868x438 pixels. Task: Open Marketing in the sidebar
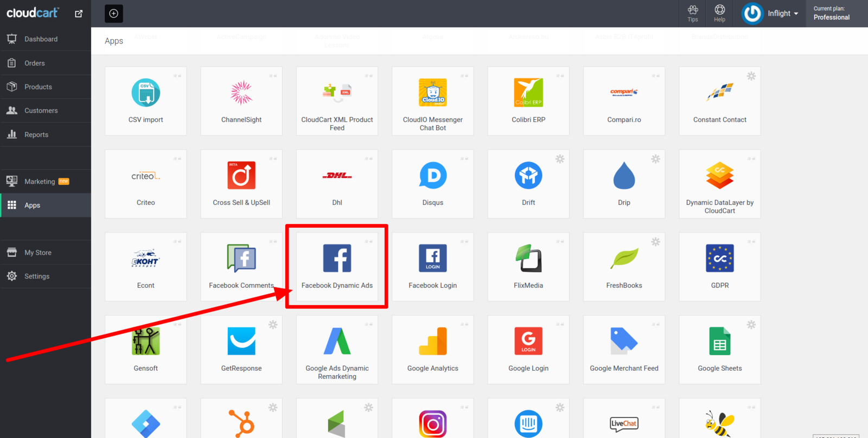point(46,182)
